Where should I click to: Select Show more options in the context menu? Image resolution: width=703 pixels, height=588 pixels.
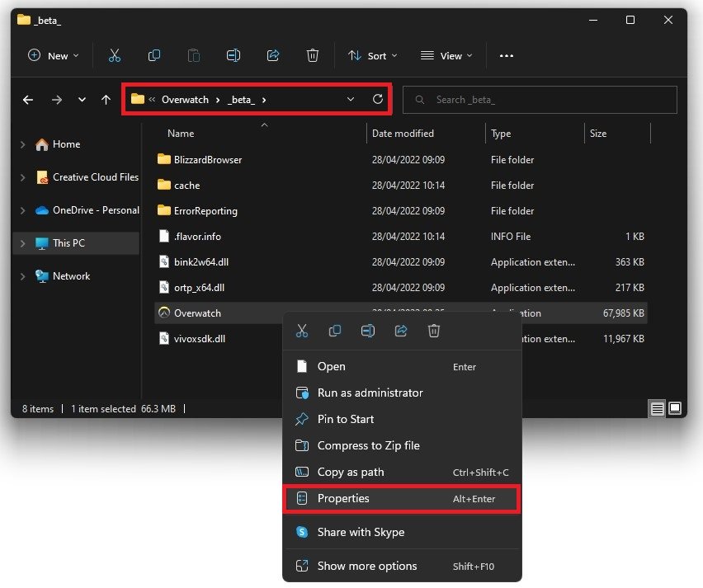pyautogui.click(x=367, y=566)
